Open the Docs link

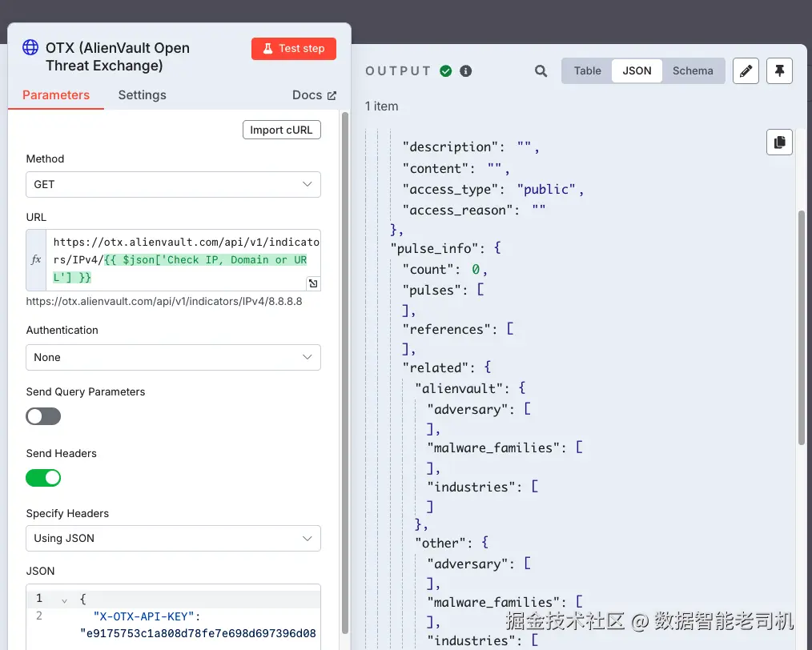click(x=314, y=95)
